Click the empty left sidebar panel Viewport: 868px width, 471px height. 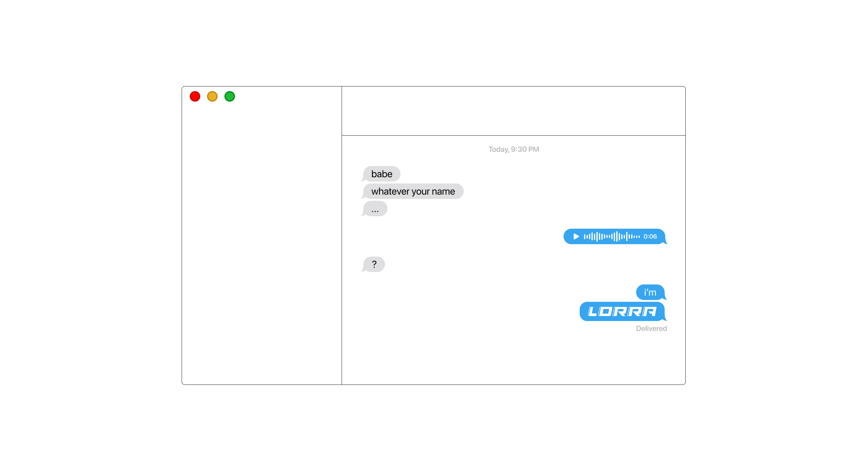click(262, 243)
